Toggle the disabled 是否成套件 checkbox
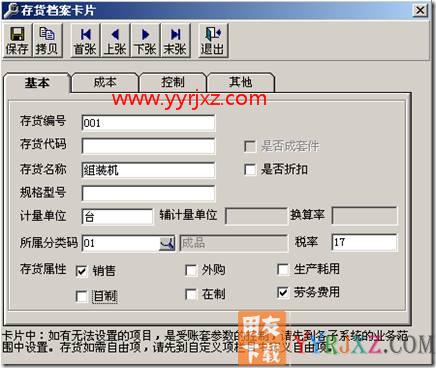 [x=250, y=146]
